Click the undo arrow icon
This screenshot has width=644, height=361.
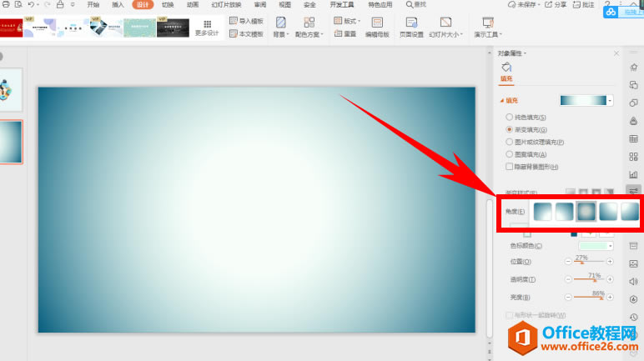31,4
